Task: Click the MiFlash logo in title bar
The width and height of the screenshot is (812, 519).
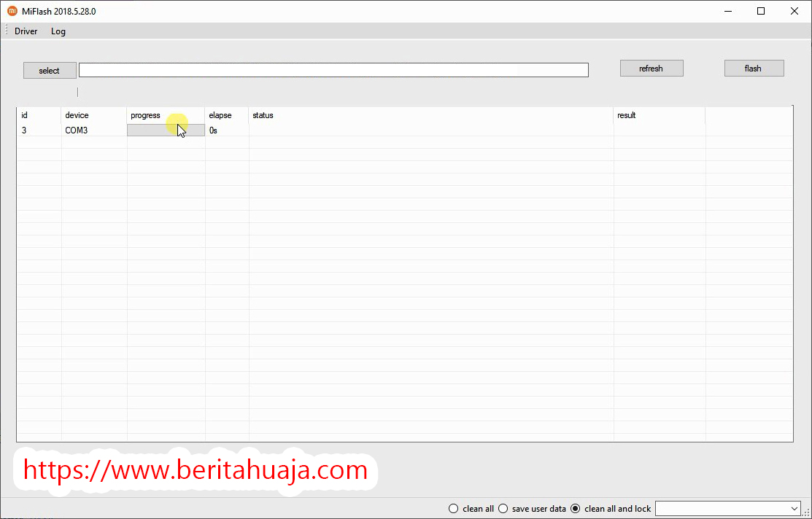Action: [12, 11]
